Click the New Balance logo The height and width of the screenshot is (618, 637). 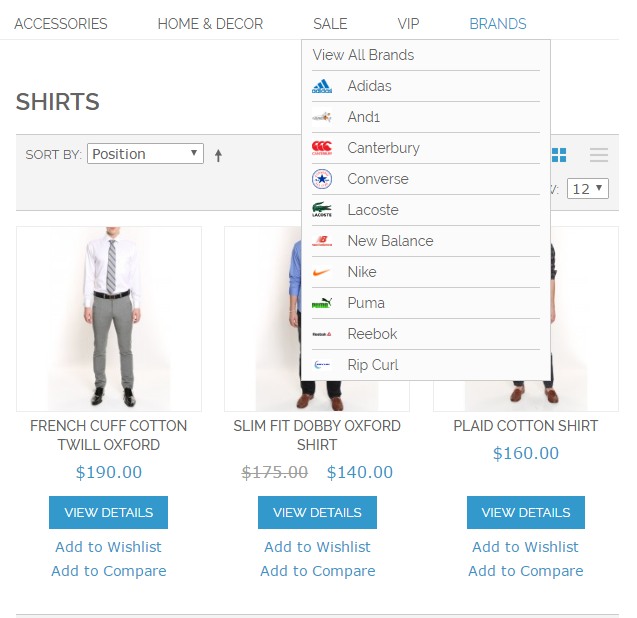coord(322,241)
